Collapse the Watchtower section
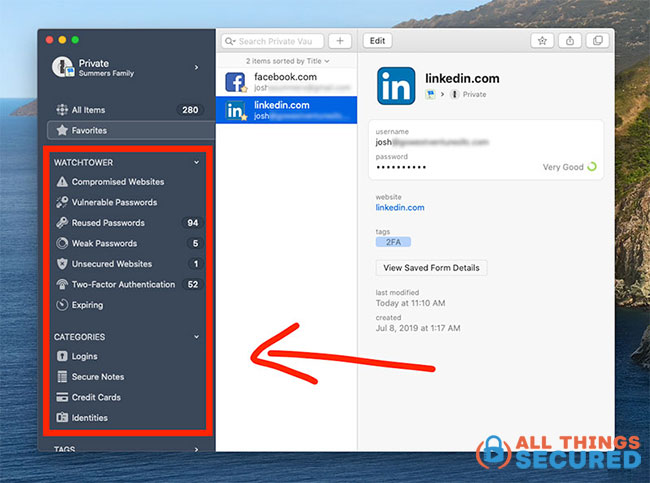Screen dimensions: 650x483 pos(196,162)
